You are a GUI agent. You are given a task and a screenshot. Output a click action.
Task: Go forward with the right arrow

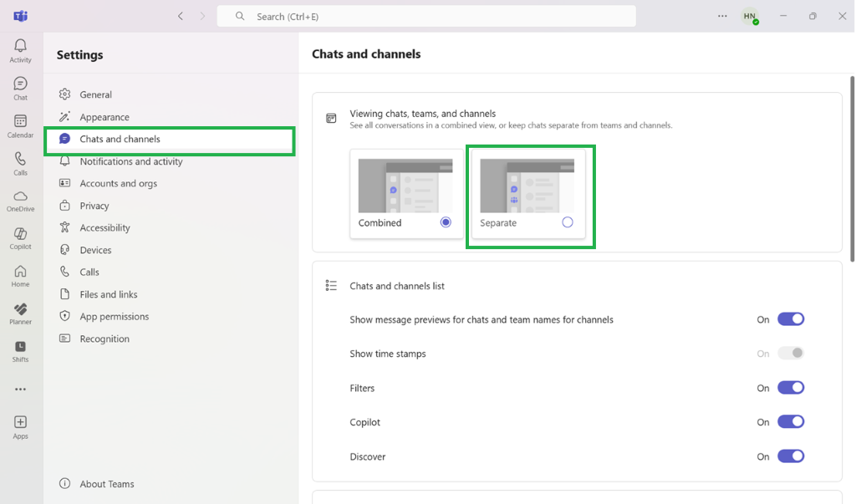202,17
